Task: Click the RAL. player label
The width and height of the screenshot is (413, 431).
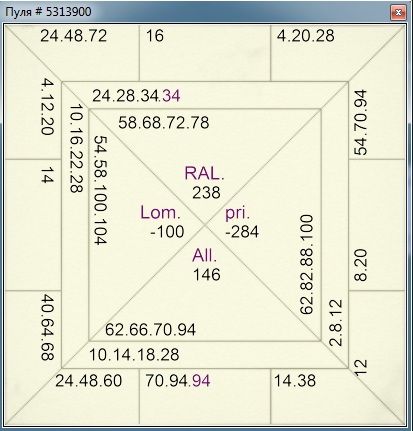Action: [x=205, y=174]
